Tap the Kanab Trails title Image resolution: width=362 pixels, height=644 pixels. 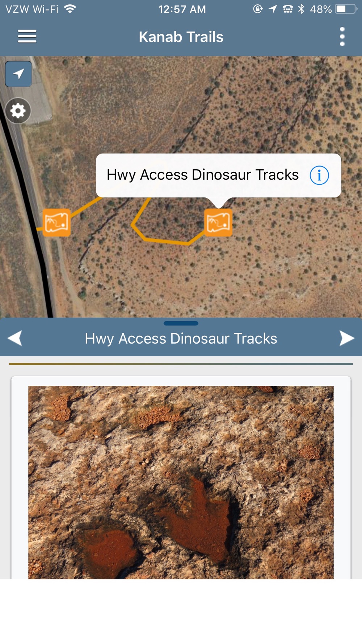[181, 37]
